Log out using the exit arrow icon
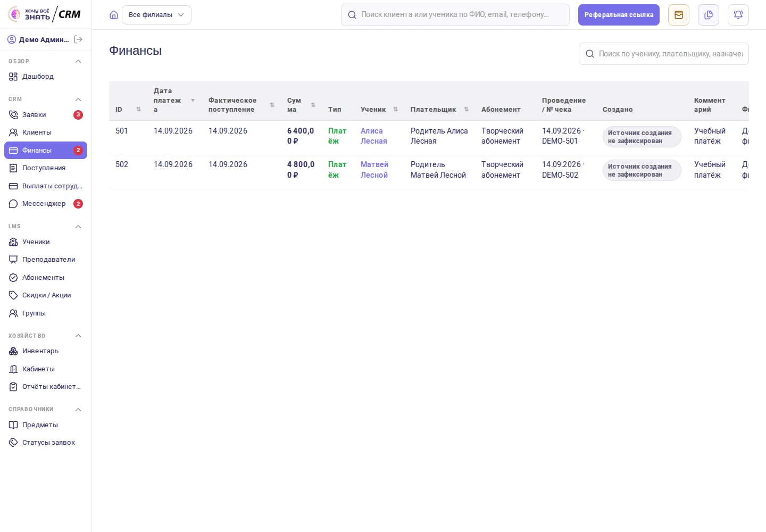The image size is (766, 532). click(x=78, y=39)
